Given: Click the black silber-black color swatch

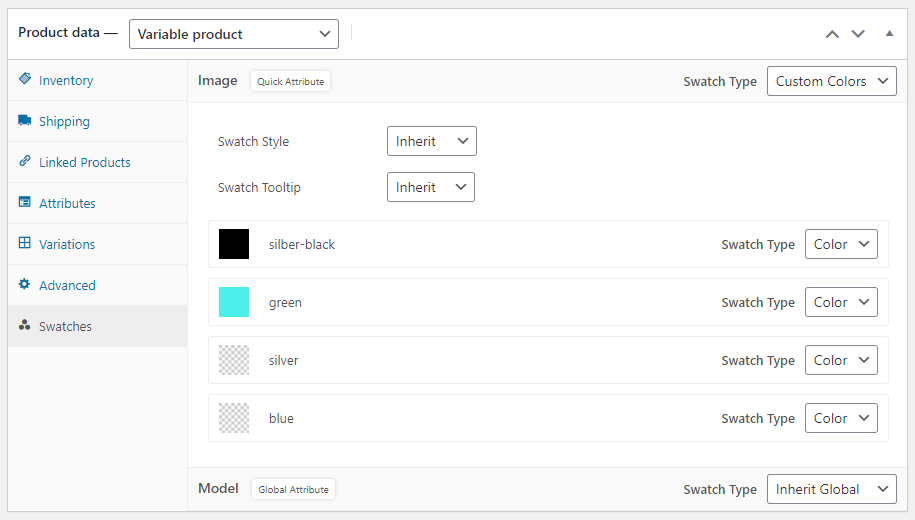Looking at the screenshot, I should tap(234, 244).
